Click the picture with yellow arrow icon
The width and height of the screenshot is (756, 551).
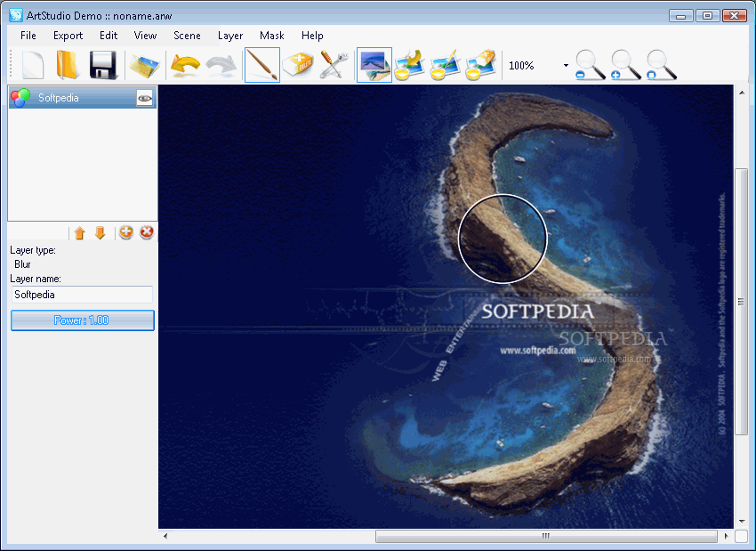[x=409, y=65]
